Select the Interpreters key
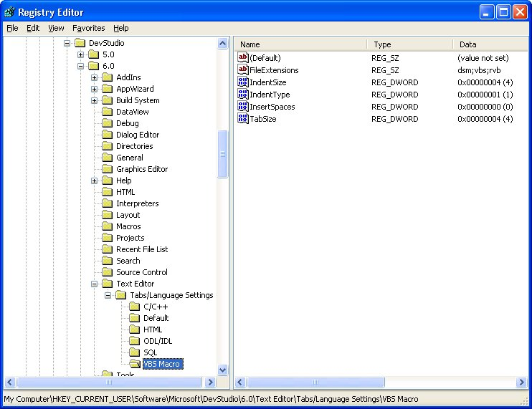The width and height of the screenshot is (532, 409). tap(138, 203)
